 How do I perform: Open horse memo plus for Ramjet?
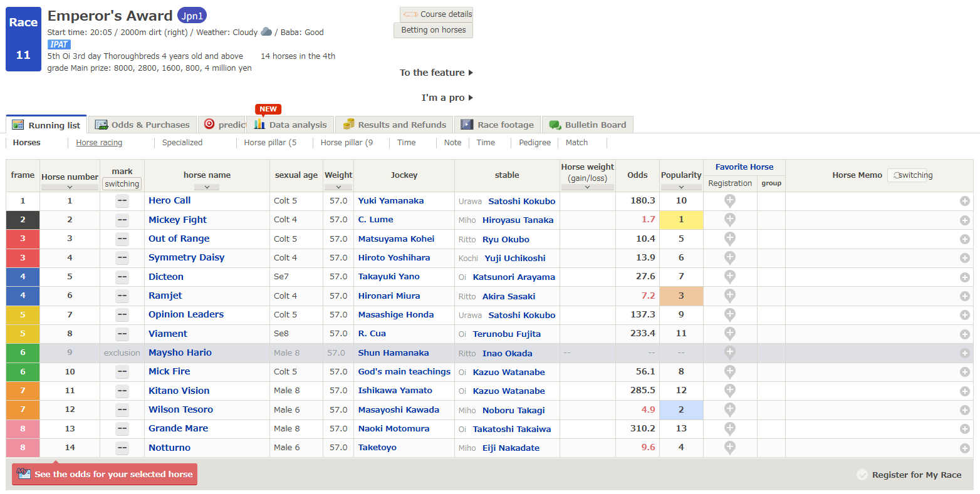click(965, 296)
